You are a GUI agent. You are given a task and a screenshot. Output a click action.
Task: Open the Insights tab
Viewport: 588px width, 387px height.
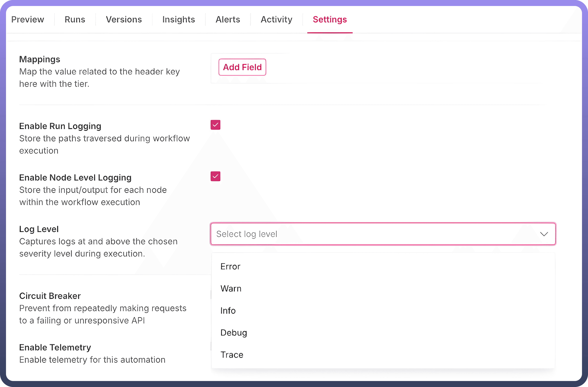pyautogui.click(x=179, y=19)
